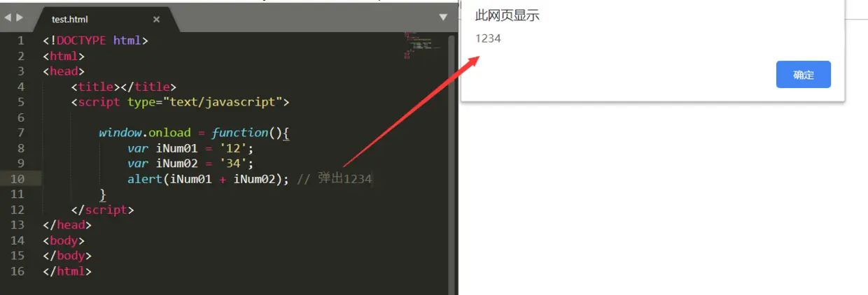
Task: Click the minimap code preview
Action: [x=421, y=45]
